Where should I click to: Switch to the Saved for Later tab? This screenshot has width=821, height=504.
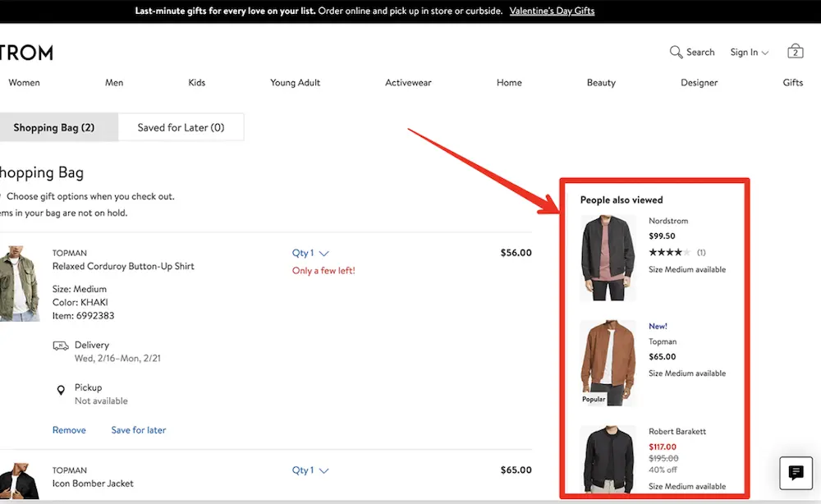pos(181,127)
